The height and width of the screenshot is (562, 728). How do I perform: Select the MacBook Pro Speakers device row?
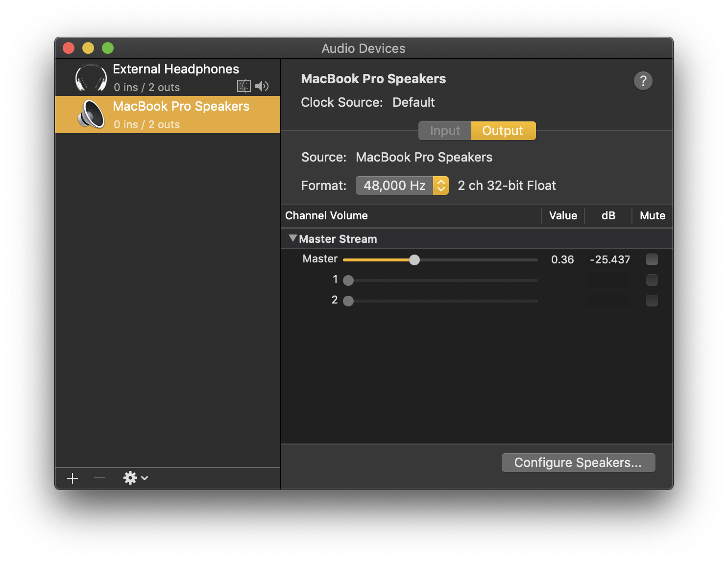point(168,115)
